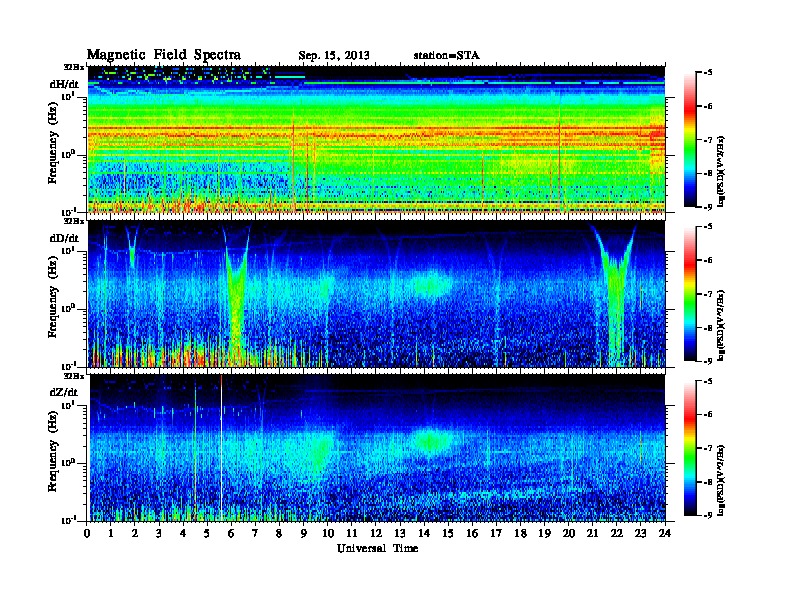Click hour "11" on the Universal Time axis
The image size is (792, 612).
352,533
